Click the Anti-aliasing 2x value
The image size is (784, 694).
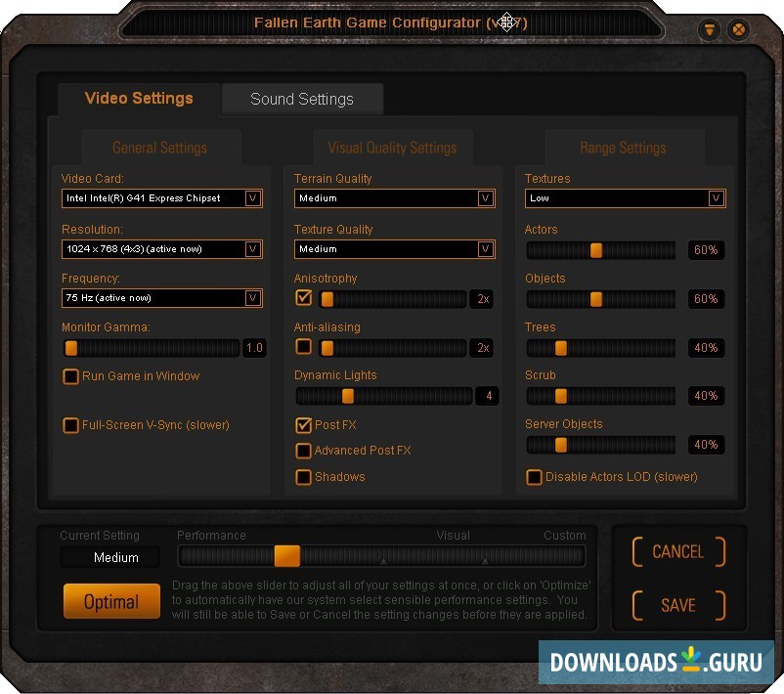482,348
